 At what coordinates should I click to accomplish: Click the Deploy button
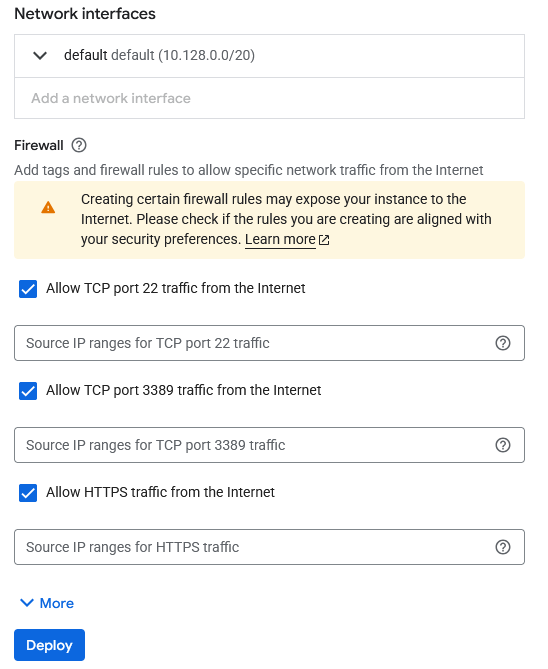pyautogui.click(x=50, y=645)
